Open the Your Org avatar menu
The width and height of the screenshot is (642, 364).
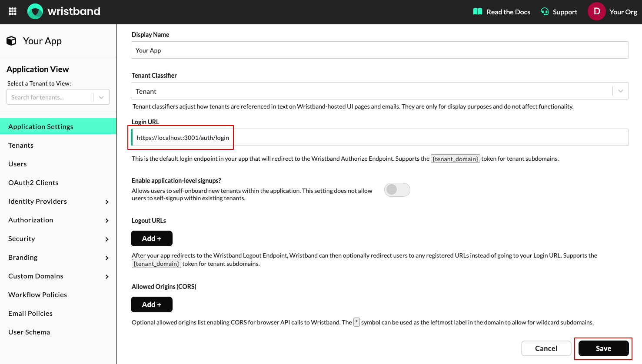[x=597, y=11]
